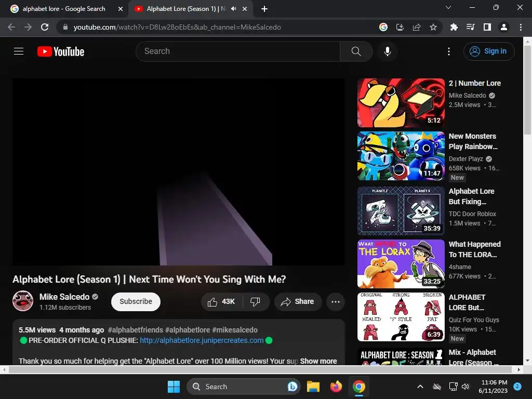
Task: Open more actions ellipsis under video
Action: coord(336,302)
